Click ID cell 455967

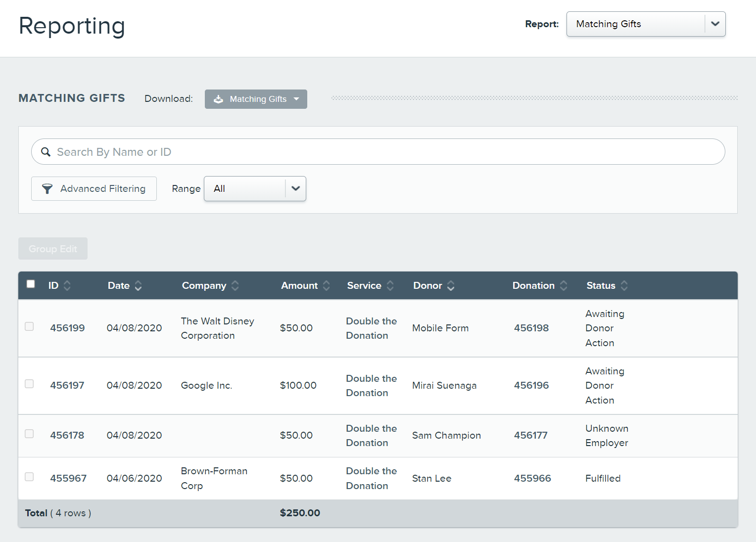(68, 478)
